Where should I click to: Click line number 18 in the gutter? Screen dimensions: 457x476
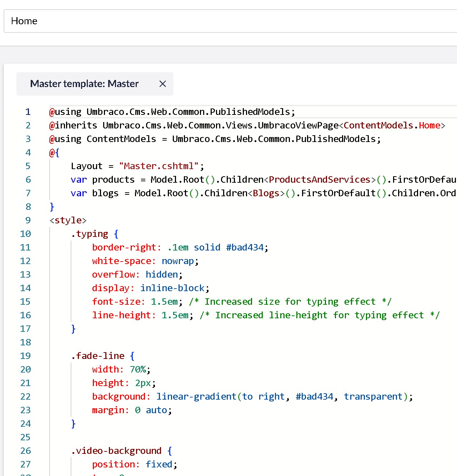pyautogui.click(x=25, y=343)
